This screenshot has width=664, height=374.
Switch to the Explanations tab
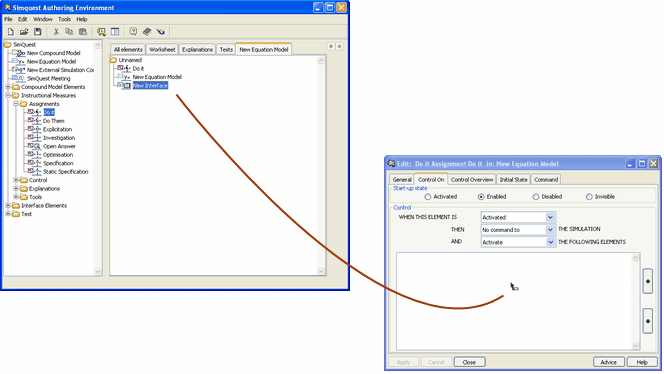[197, 50]
